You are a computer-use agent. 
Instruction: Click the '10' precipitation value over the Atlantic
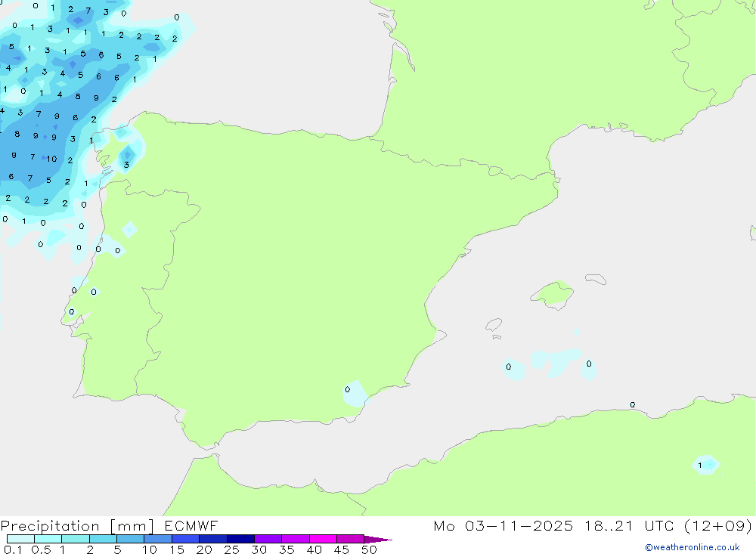click(x=51, y=159)
